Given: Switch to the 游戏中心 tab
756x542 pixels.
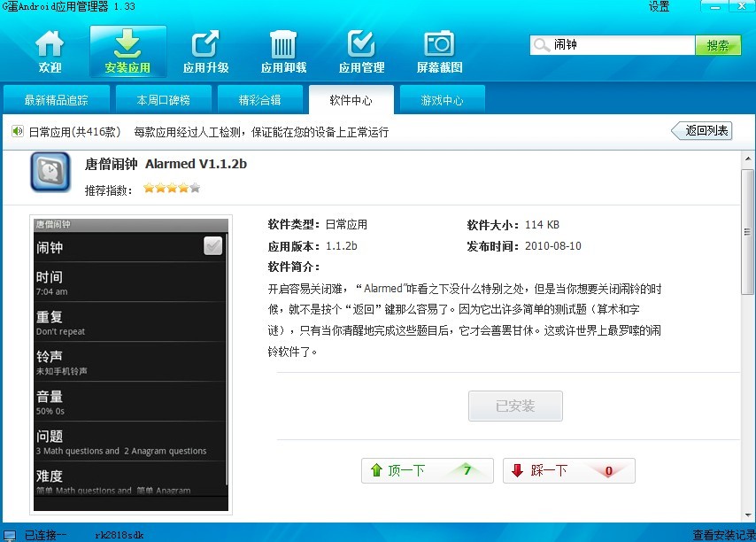Looking at the screenshot, I should (442, 100).
